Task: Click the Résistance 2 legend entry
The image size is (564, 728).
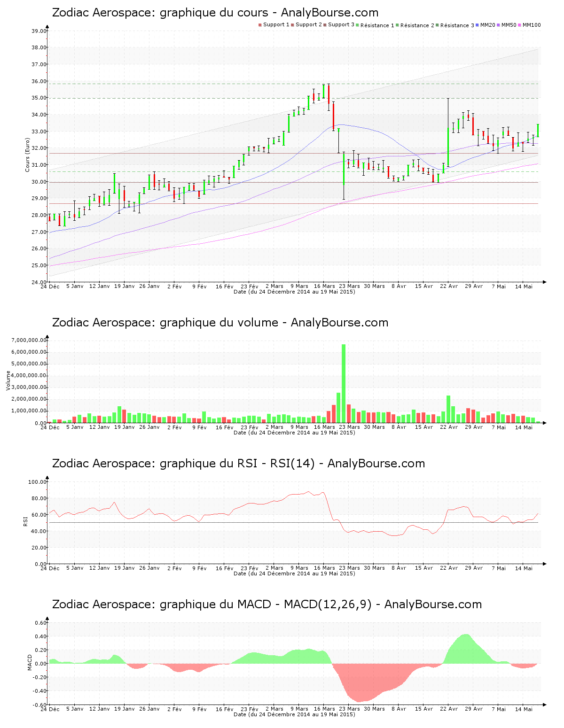Action: (415, 25)
